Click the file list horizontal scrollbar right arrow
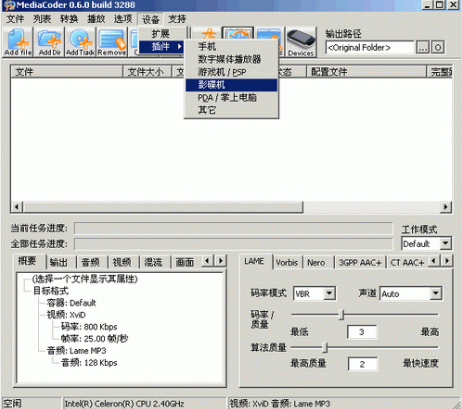This screenshot has width=462, height=409. 445,207
